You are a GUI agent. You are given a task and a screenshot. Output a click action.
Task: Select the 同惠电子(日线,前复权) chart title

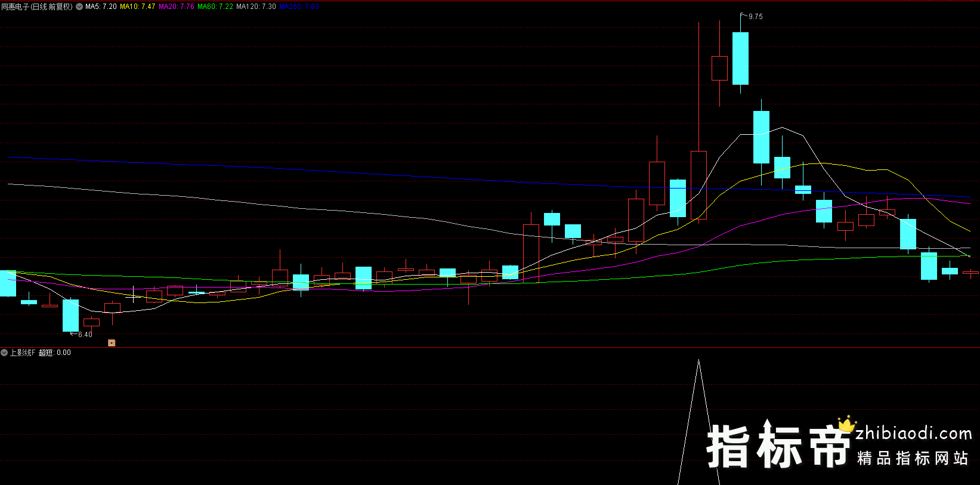click(x=37, y=7)
